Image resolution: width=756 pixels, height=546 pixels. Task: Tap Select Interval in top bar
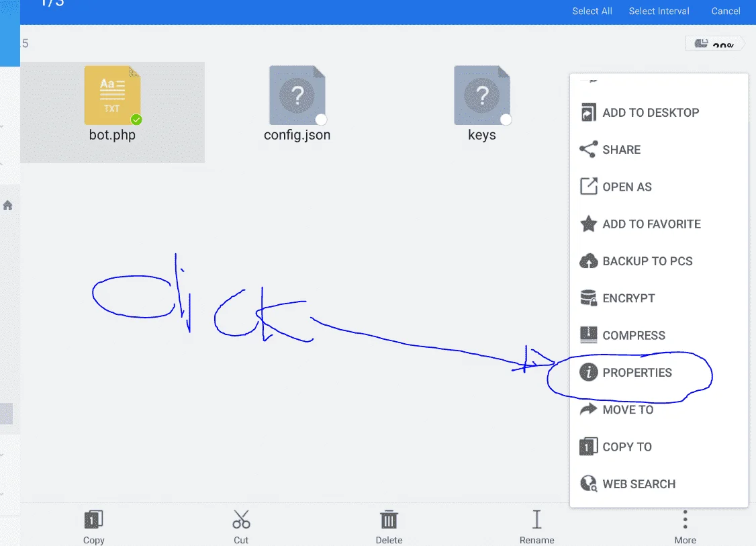(659, 11)
